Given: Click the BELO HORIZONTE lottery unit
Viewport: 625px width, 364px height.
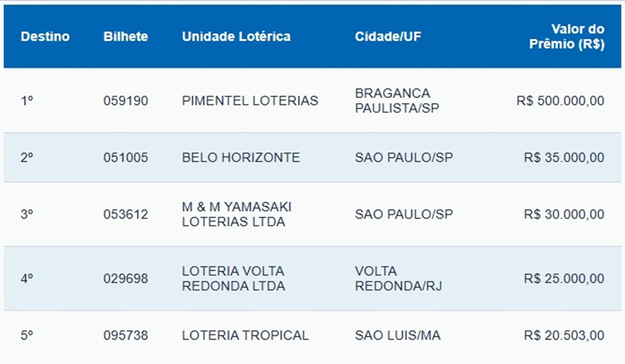Looking at the screenshot, I should [241, 157].
